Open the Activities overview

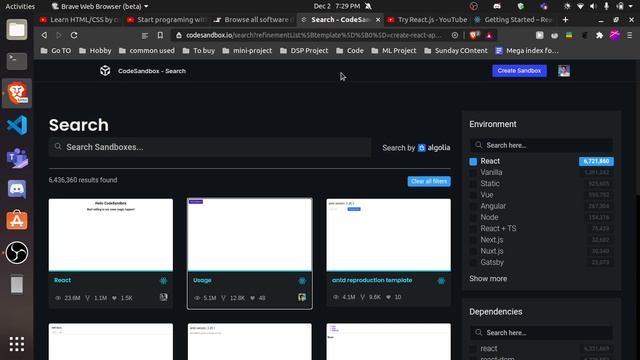(20, 6)
